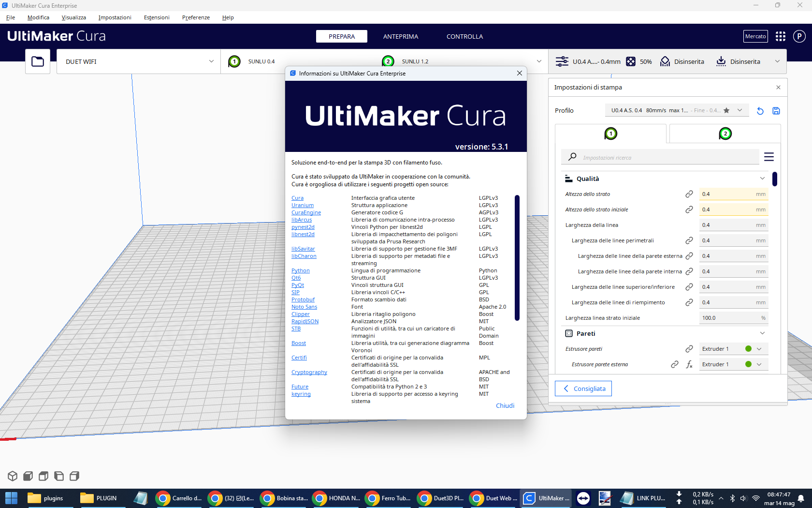Click the infill percentage icon

631,61
